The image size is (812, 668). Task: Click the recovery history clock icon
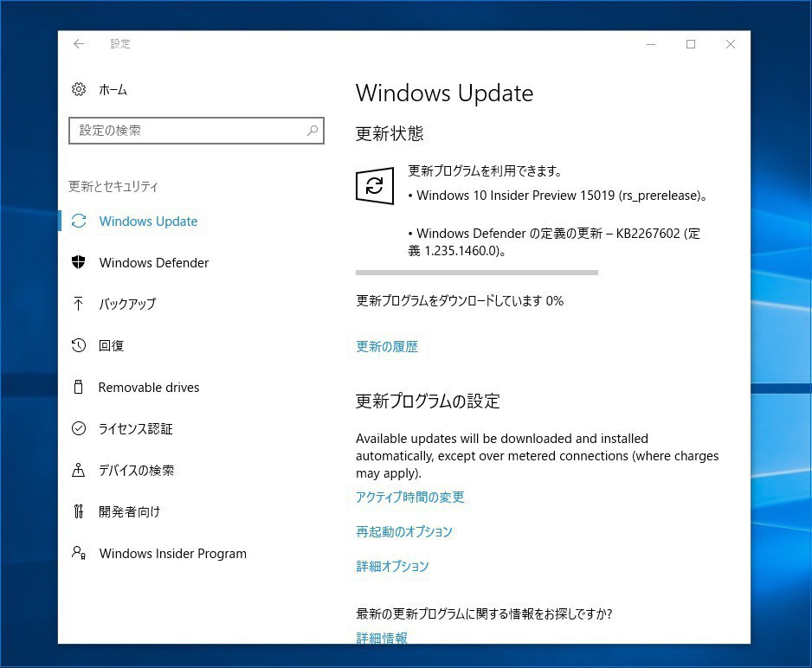(x=78, y=345)
